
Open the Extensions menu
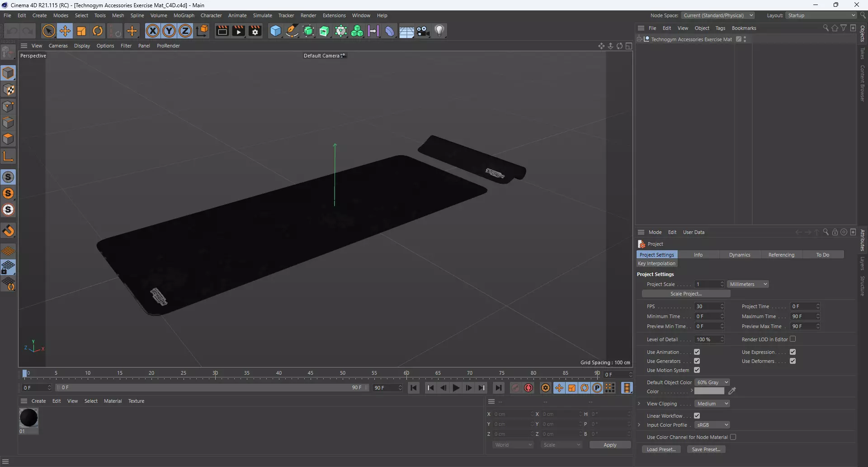pyautogui.click(x=334, y=15)
